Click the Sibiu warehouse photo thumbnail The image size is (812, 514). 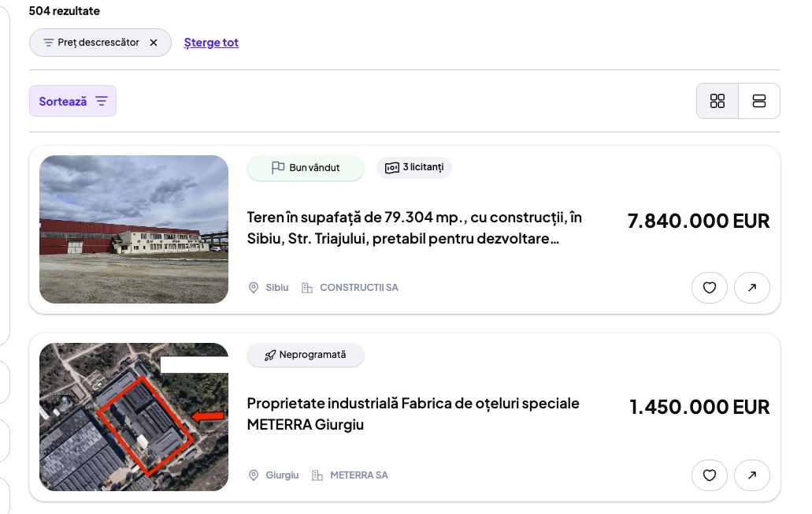coord(134,229)
